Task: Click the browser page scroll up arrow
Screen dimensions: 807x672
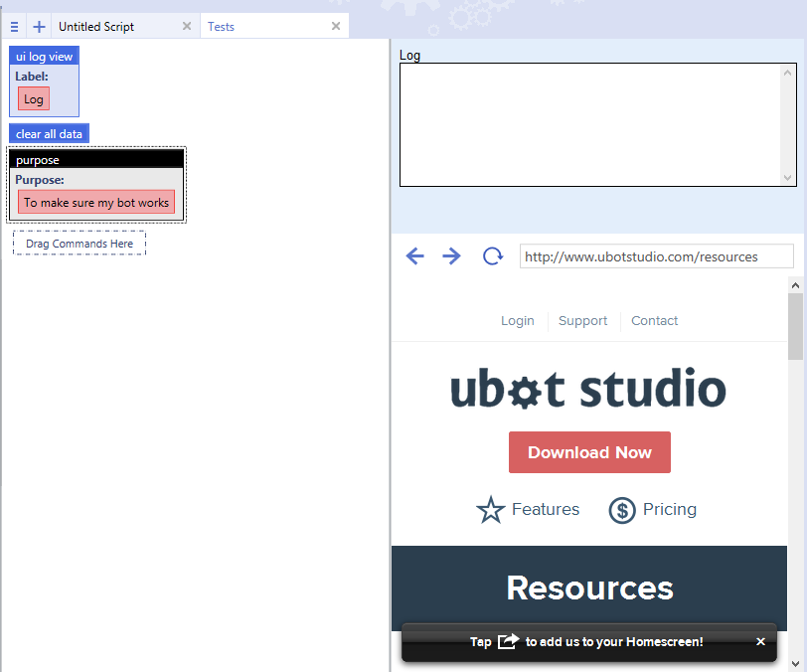Action: [795, 285]
